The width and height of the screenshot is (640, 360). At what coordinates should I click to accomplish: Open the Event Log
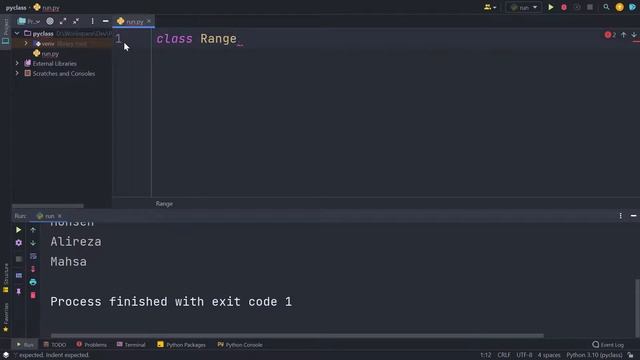[608, 345]
